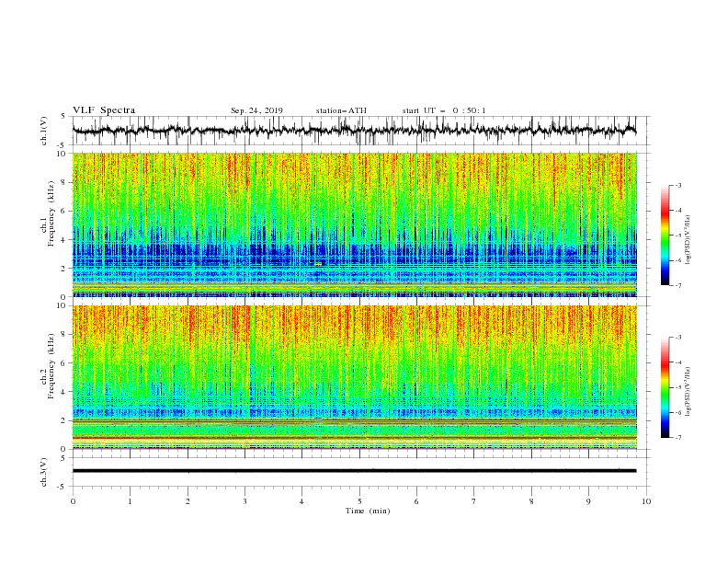The image size is (728, 563).
Task: Click the flat black ch.3 voltage trace
Action: point(354,471)
